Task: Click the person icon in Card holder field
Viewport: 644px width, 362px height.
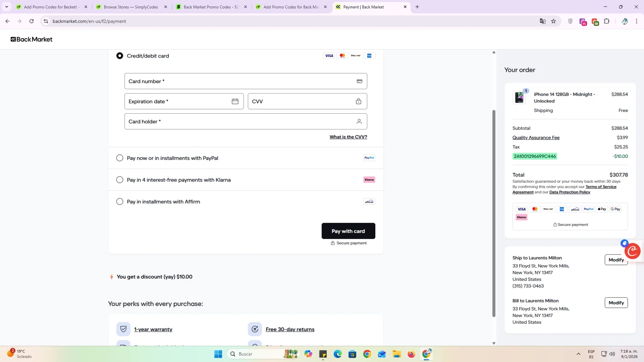Action: [x=359, y=121]
